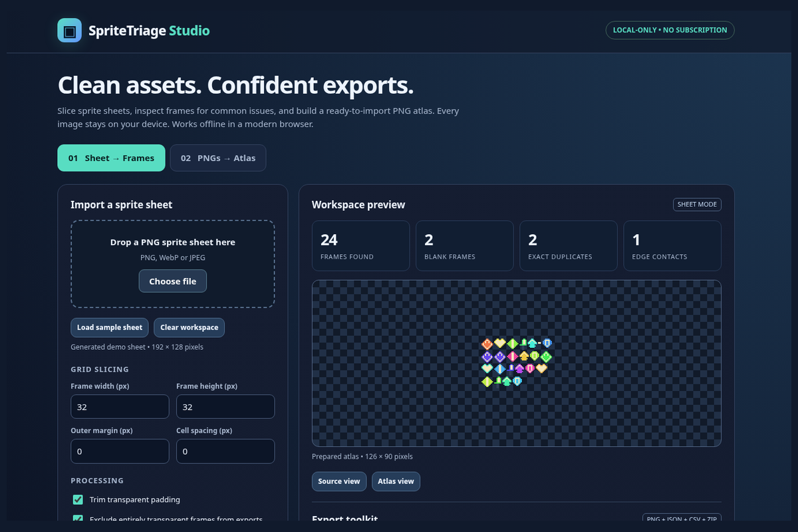Select the orange gem sprite in preview

[x=487, y=344]
